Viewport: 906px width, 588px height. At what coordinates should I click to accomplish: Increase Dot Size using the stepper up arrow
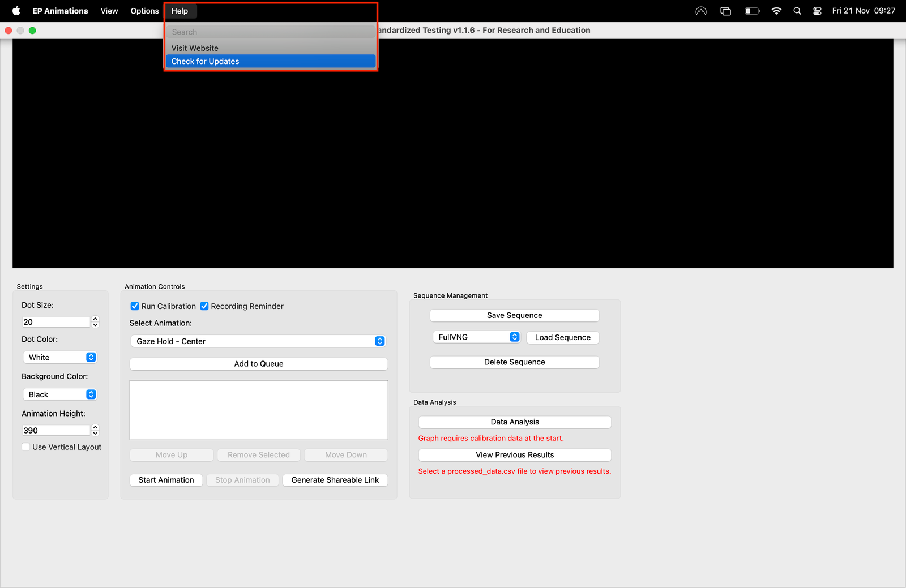[95, 319]
